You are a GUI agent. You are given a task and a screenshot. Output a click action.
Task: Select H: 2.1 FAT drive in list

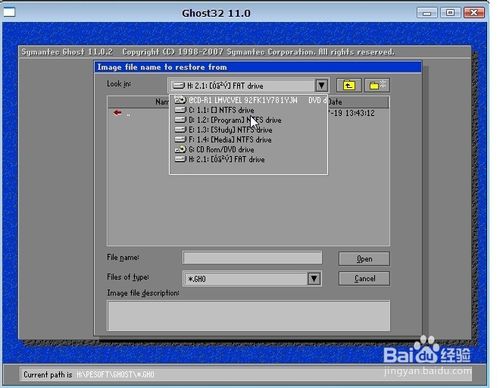pyautogui.click(x=248, y=159)
